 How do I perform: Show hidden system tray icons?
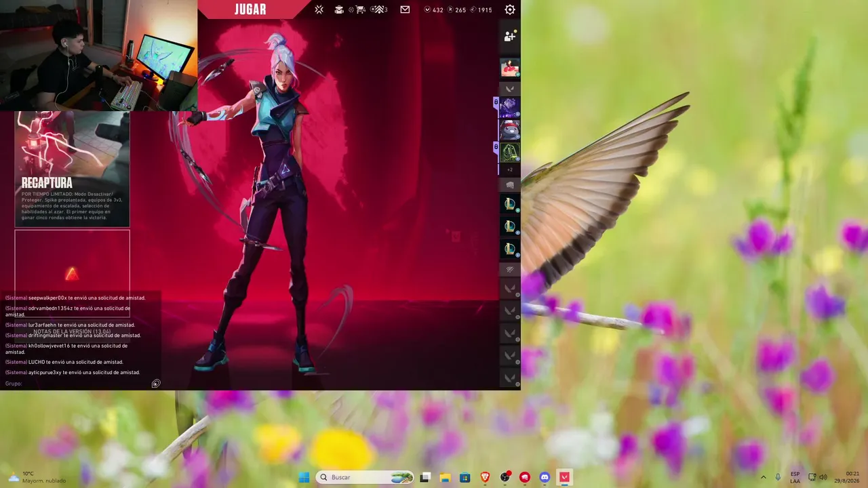click(x=763, y=477)
